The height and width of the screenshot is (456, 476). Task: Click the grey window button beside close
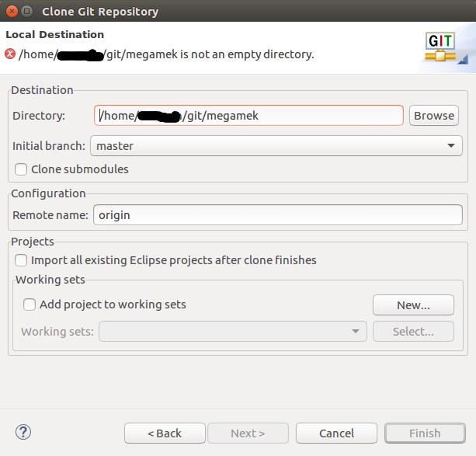pos(27,12)
